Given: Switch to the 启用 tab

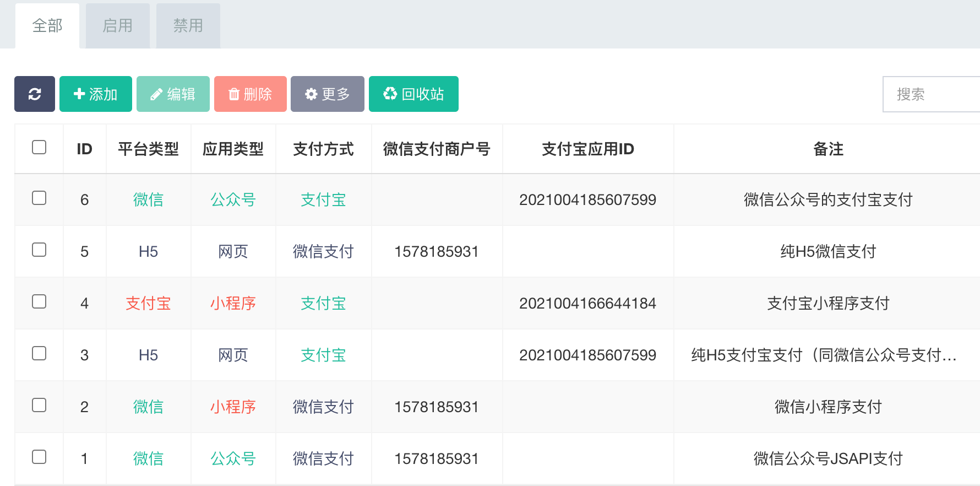Looking at the screenshot, I should tap(118, 26).
